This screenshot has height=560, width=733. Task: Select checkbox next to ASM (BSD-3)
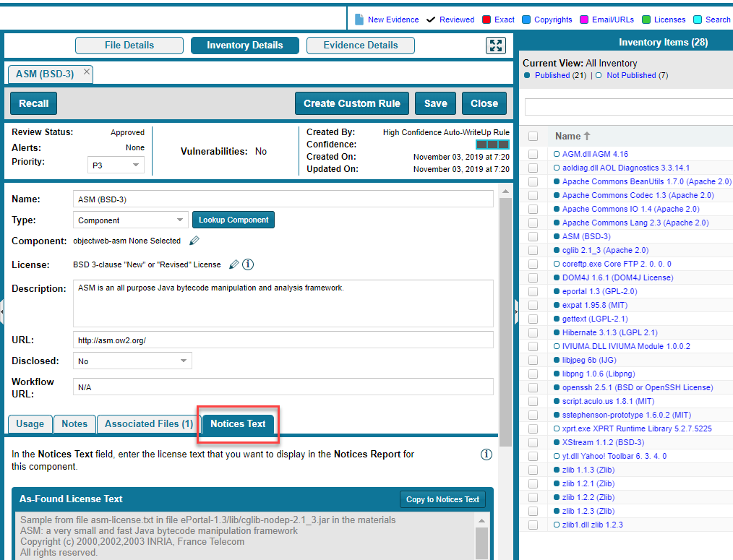pyautogui.click(x=533, y=236)
